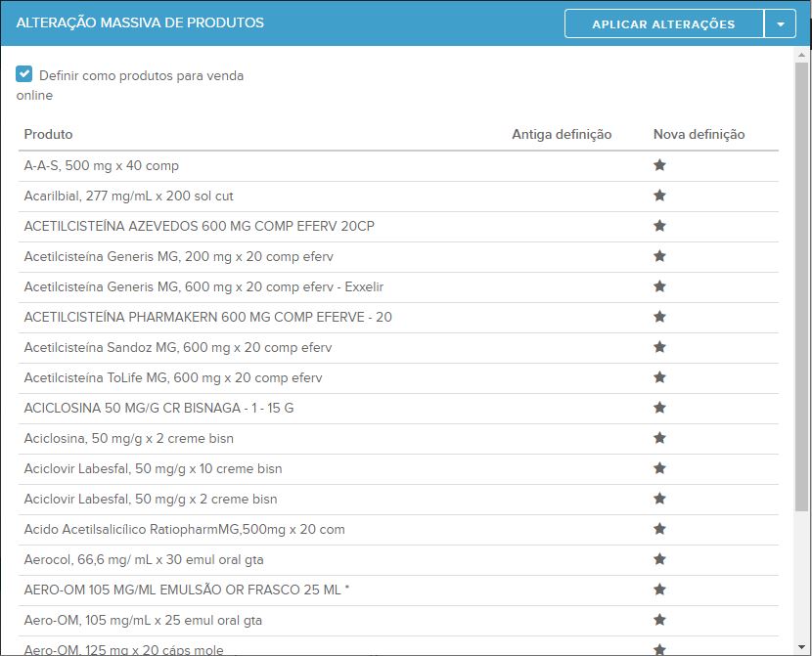Click star for Aciclovir Labesfal x 10 creme
This screenshot has width=812, height=656.
[659, 468]
